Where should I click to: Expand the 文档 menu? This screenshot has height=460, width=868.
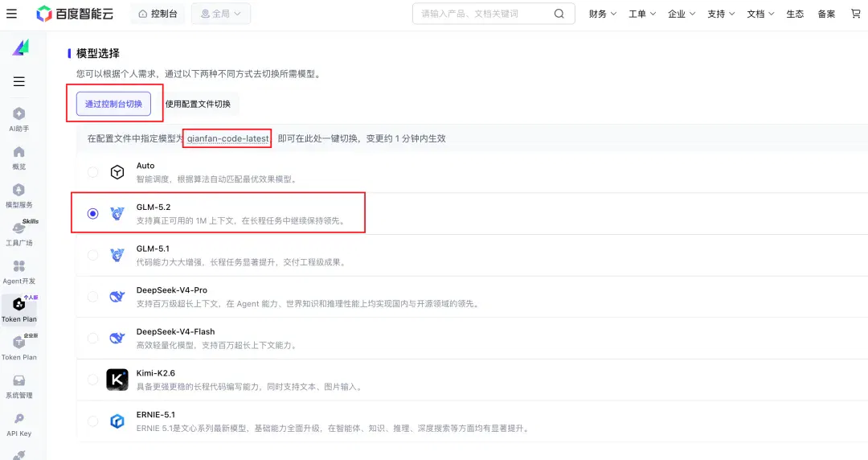pyautogui.click(x=760, y=14)
